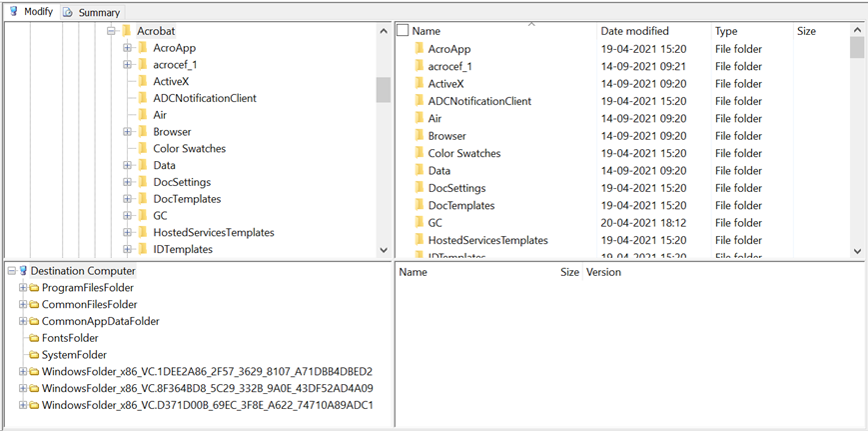The image size is (868, 431).
Task: Click the ProgramFilesFolder folder icon
Action: pyautogui.click(x=34, y=288)
